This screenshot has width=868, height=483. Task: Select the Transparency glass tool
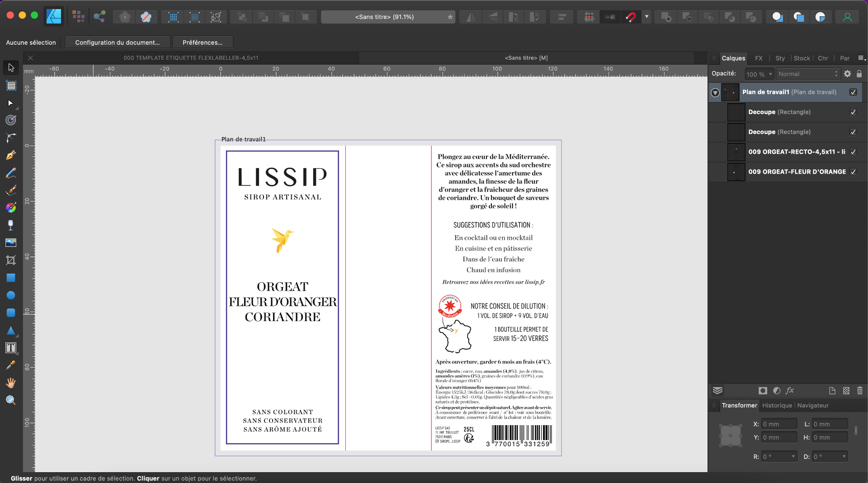(11, 208)
